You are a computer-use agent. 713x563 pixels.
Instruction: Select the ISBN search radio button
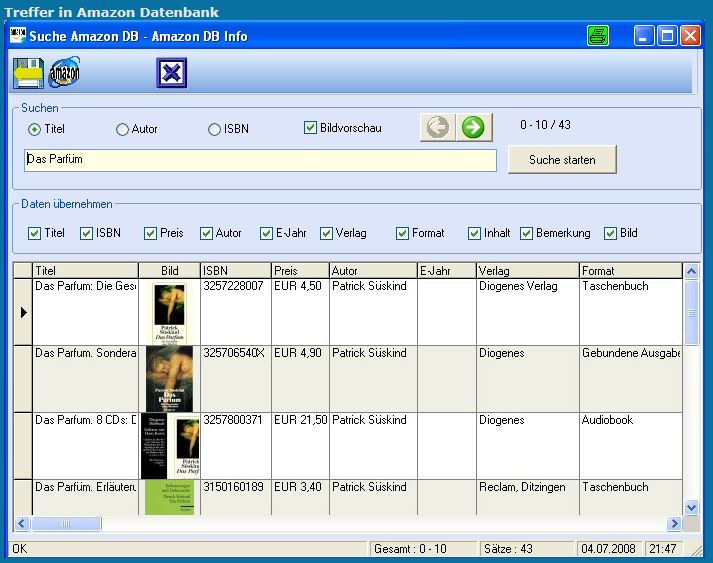tap(214, 129)
